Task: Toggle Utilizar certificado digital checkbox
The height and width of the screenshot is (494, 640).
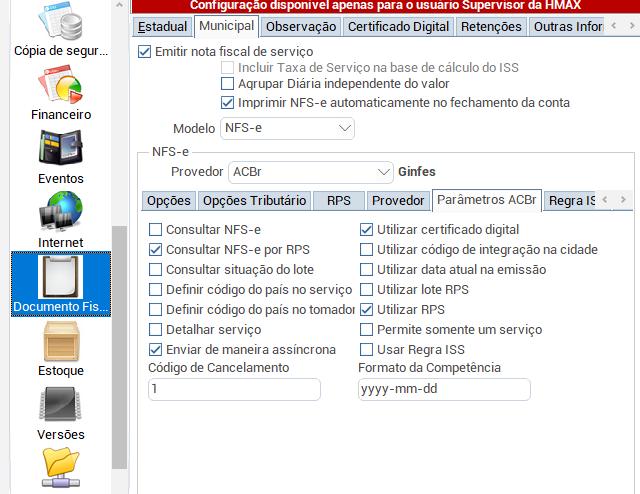Action: coord(367,229)
